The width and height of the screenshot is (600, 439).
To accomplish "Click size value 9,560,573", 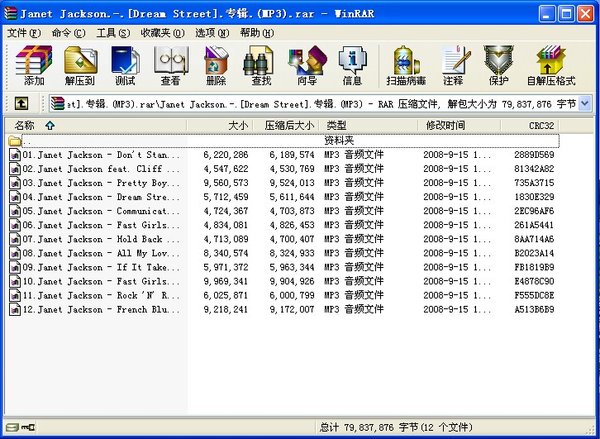I will click(226, 183).
